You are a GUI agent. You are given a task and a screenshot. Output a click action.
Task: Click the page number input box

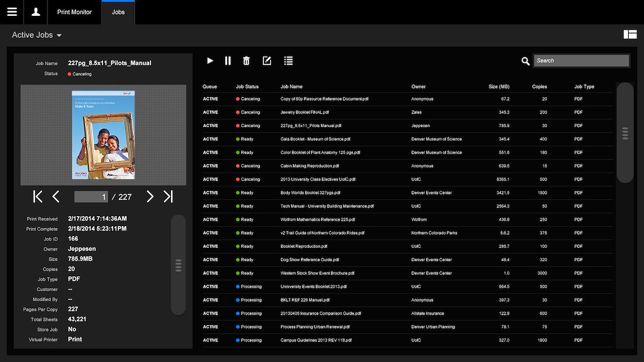(x=91, y=197)
